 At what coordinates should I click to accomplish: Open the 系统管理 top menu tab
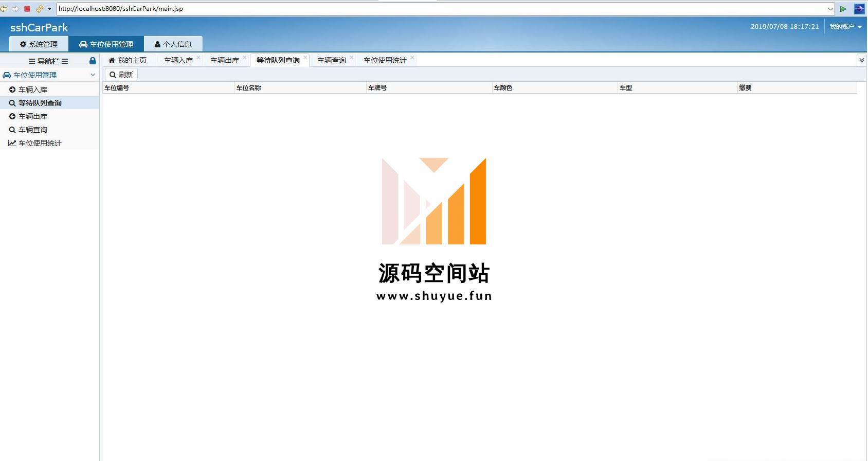tap(39, 44)
